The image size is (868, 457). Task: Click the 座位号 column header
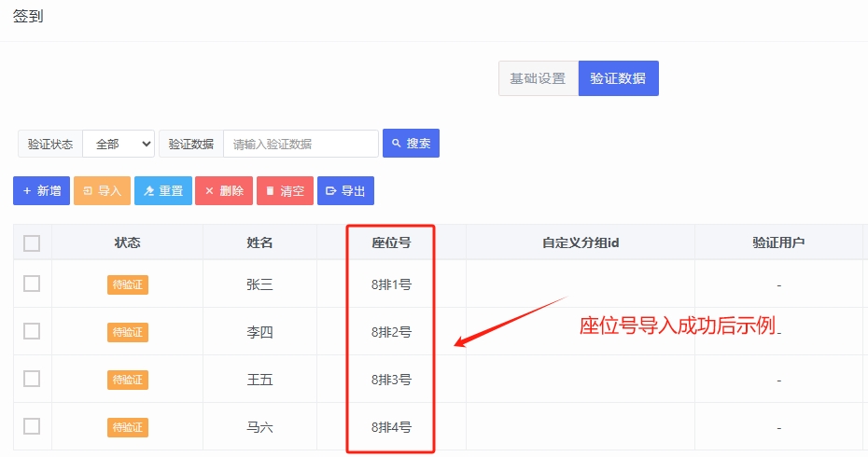click(391, 242)
